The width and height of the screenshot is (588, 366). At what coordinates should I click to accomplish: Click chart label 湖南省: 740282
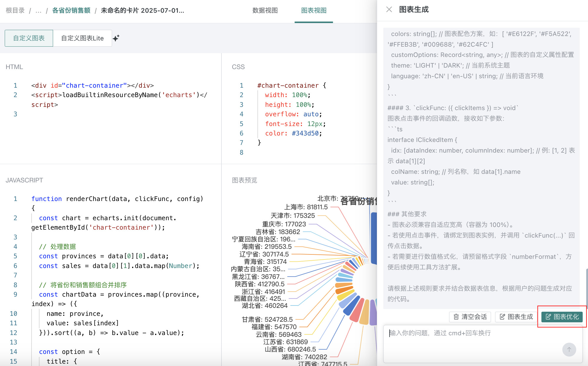point(304,357)
